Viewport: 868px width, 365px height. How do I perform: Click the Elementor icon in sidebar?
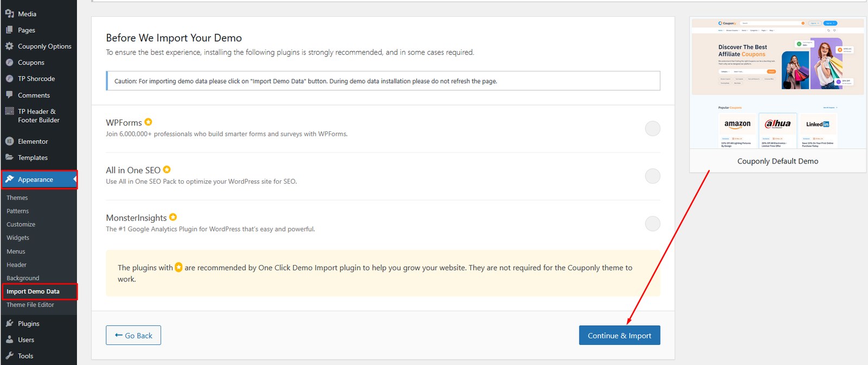[9, 141]
